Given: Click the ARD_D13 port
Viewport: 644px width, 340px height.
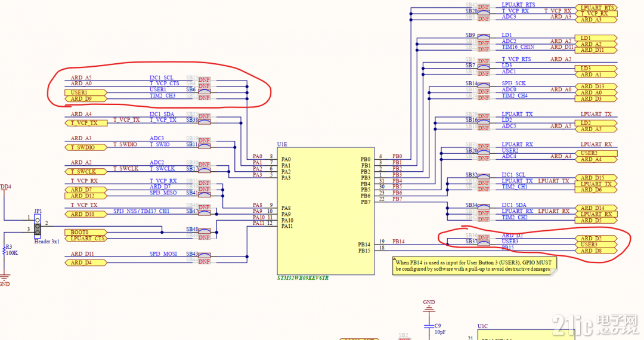Looking at the screenshot, I should pyautogui.click(x=596, y=86).
